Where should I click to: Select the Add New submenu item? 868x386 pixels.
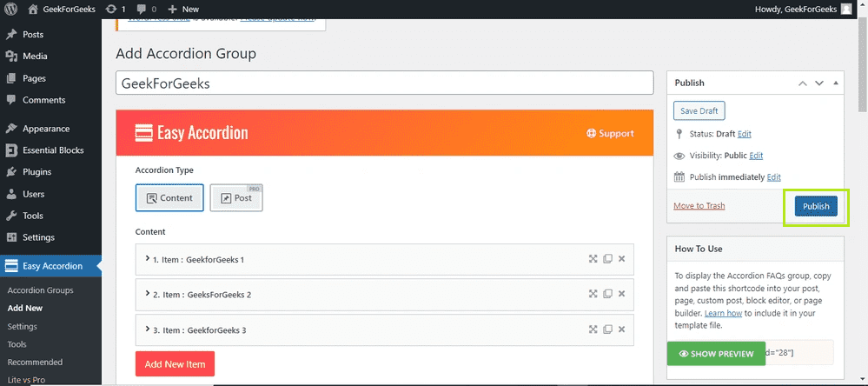pos(25,308)
